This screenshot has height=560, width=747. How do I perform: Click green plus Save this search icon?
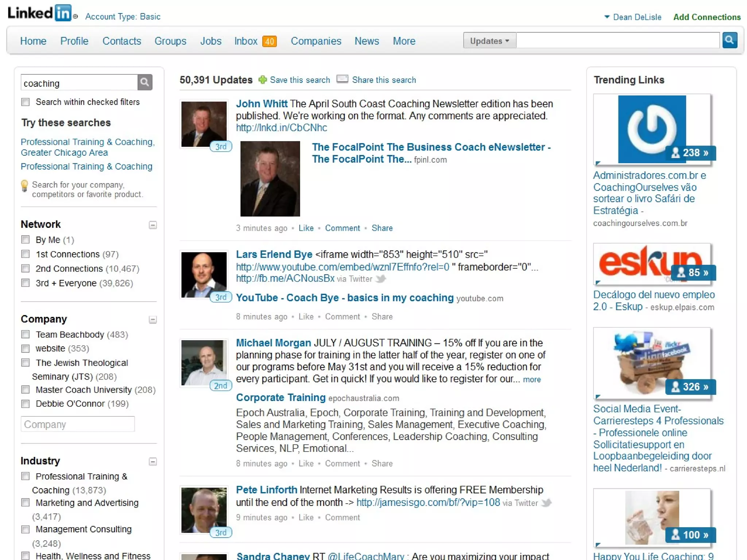click(262, 80)
